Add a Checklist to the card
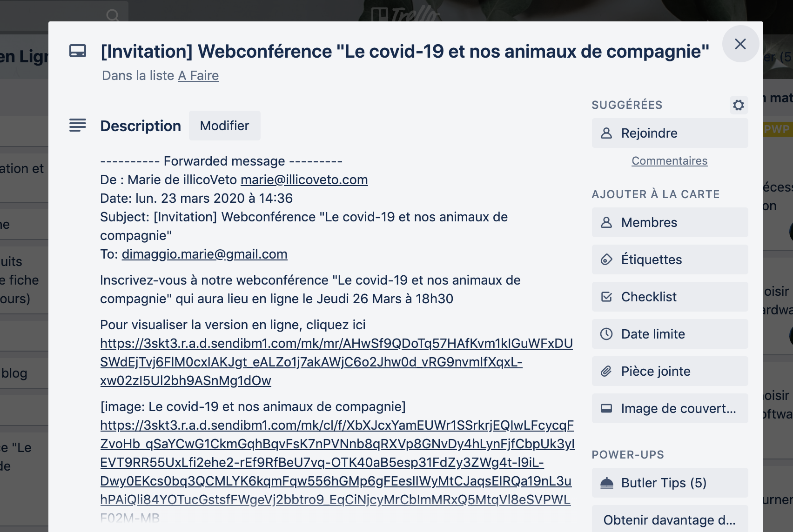The image size is (793, 532). coord(670,297)
